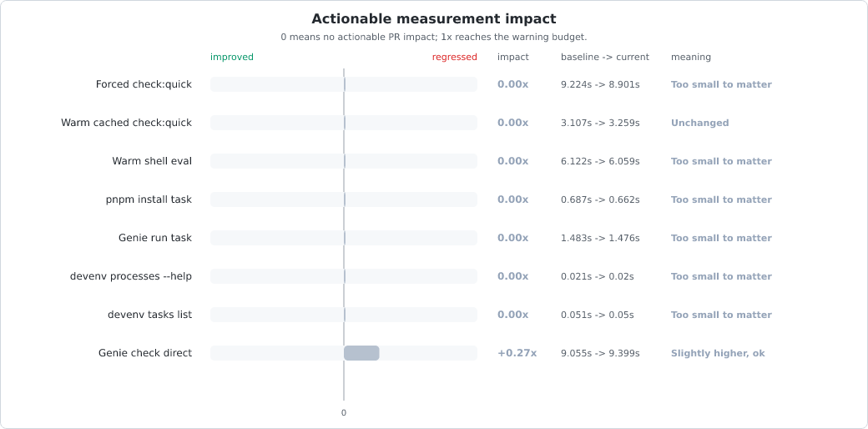Click 'Too small to matter' in Forced check:quick row
Viewport: 868px width, 429px height.
pyautogui.click(x=721, y=84)
